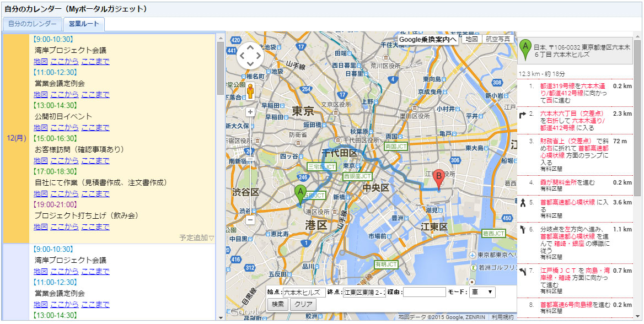The image size is (644, 324).
Task: Switch map to 航空写真 view
Action: pos(497,39)
